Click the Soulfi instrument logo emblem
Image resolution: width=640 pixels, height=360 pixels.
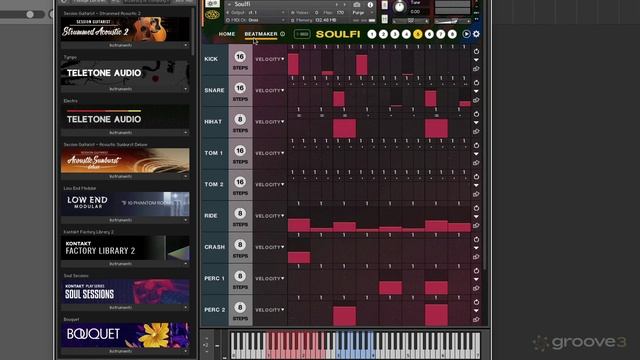212,15
